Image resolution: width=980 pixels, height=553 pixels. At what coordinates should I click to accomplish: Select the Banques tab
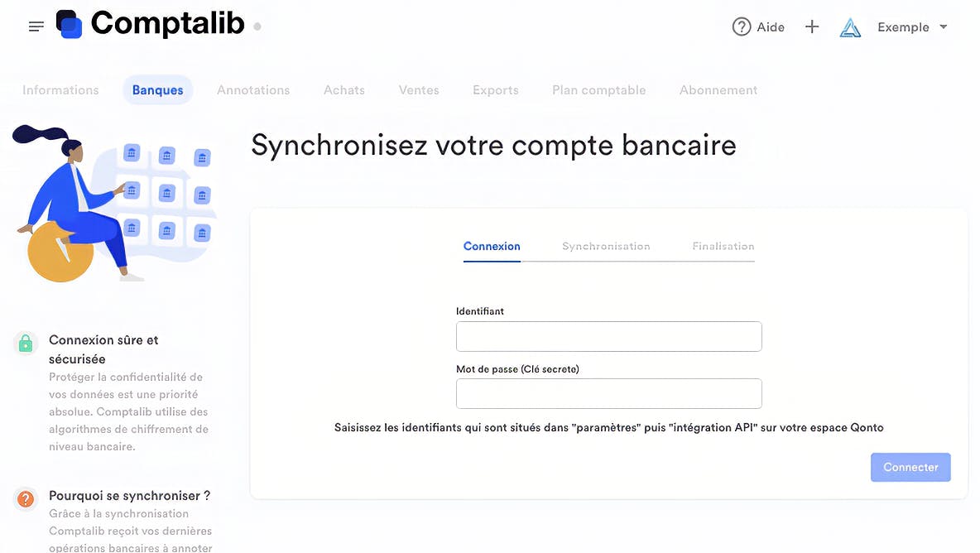157,90
